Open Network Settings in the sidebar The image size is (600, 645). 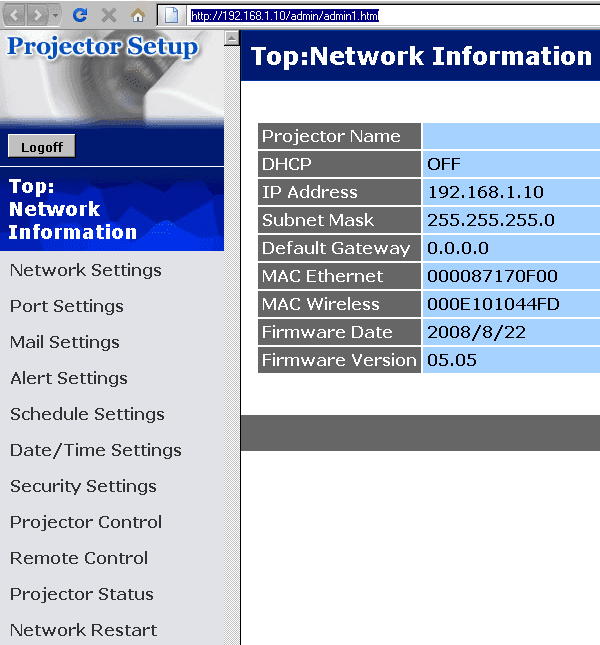coord(86,270)
